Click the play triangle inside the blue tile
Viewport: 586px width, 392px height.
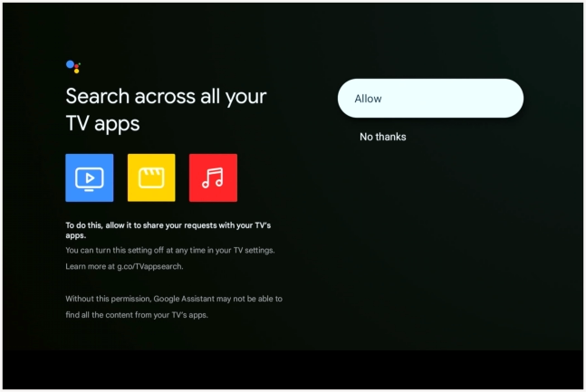pos(89,176)
